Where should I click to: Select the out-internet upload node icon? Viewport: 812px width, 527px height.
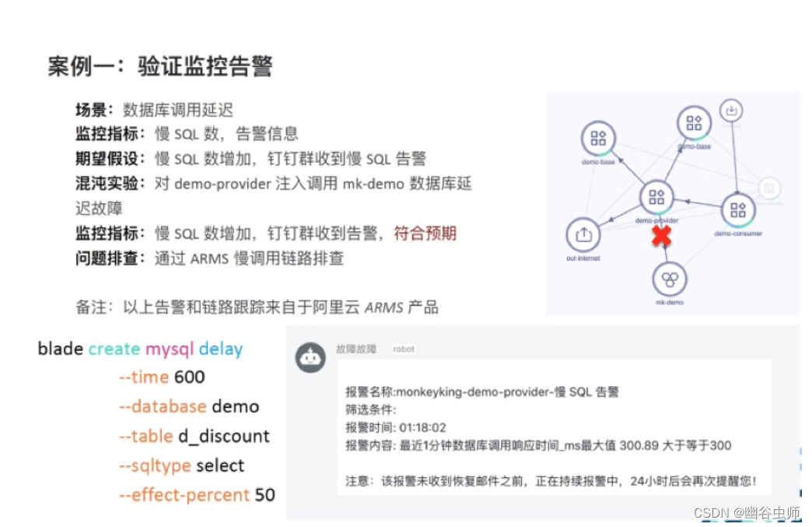[583, 235]
